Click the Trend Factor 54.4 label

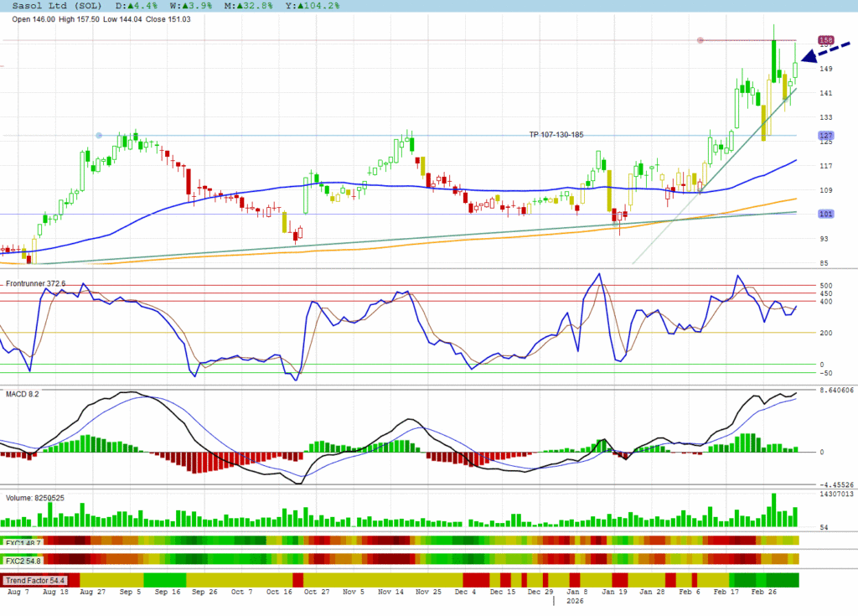(35, 580)
